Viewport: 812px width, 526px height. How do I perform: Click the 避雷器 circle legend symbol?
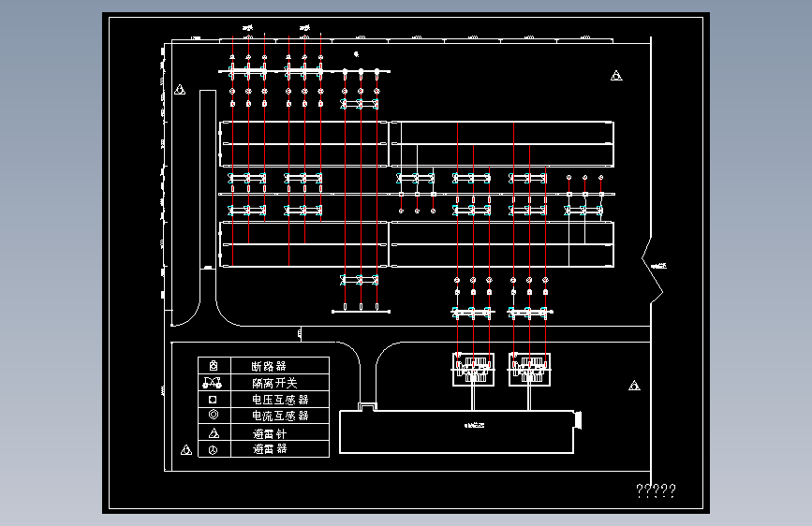pyautogui.click(x=213, y=450)
